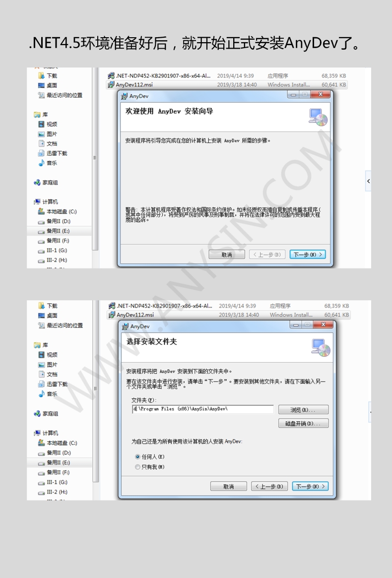Click installer disc icon in folder selection header
The width and height of the screenshot is (392, 578).
(x=321, y=347)
